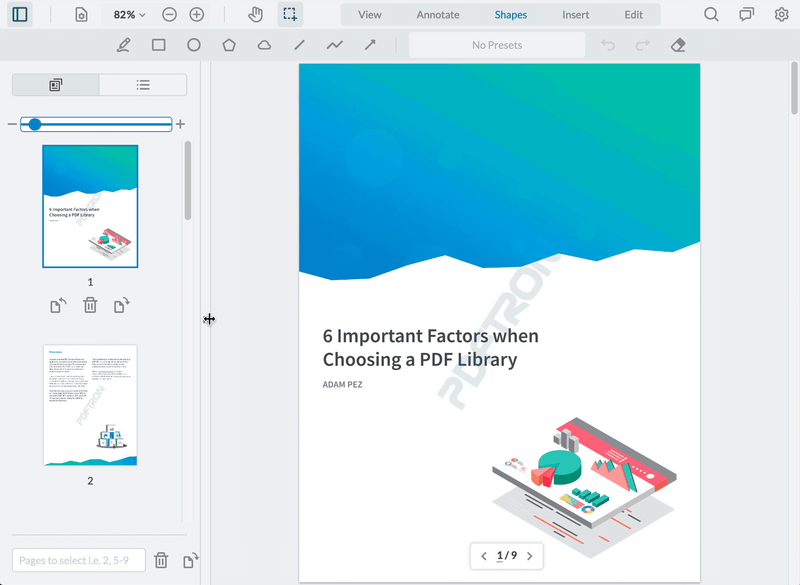Select the Rectangle shape tool
Screen dimensions: 800x585
159,45
